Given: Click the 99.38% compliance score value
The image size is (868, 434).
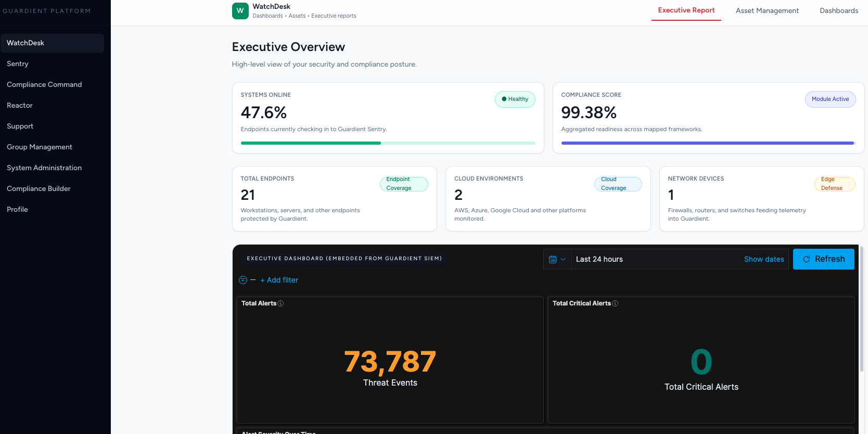Looking at the screenshot, I should click(x=589, y=112).
